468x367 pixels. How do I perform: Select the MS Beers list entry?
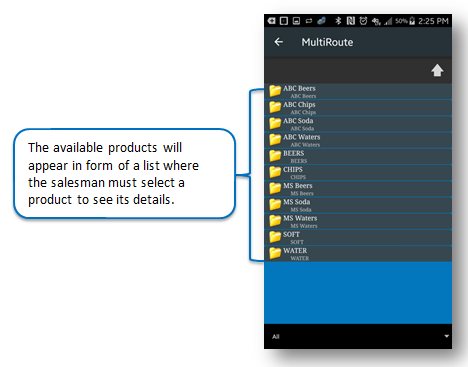tap(358, 189)
